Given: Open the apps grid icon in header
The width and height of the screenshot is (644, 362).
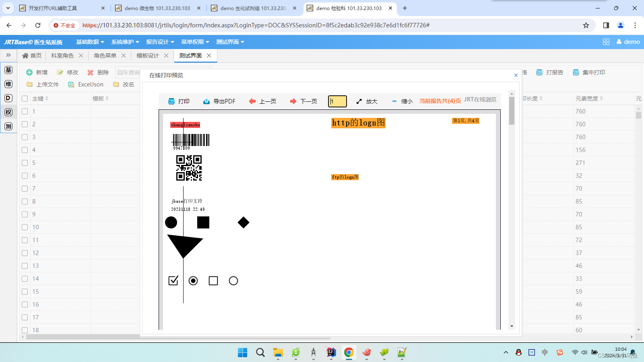Looking at the screenshot, I should pyautogui.click(x=606, y=42).
